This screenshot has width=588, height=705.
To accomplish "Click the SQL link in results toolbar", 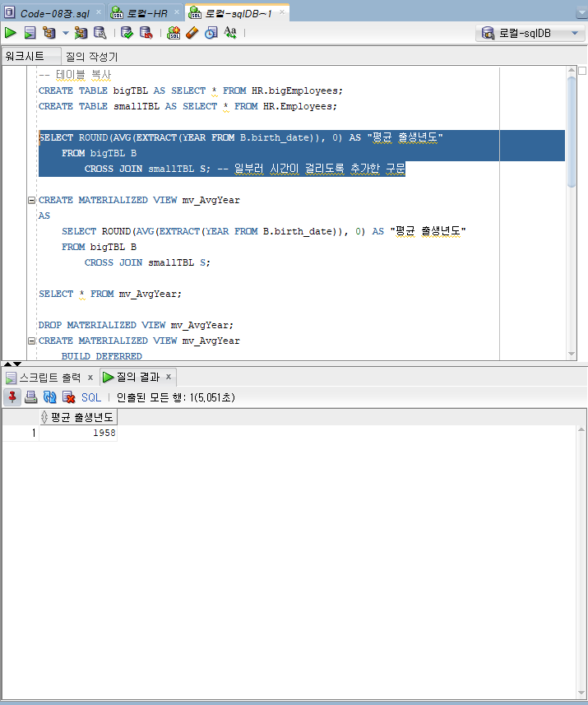I will pos(91,397).
